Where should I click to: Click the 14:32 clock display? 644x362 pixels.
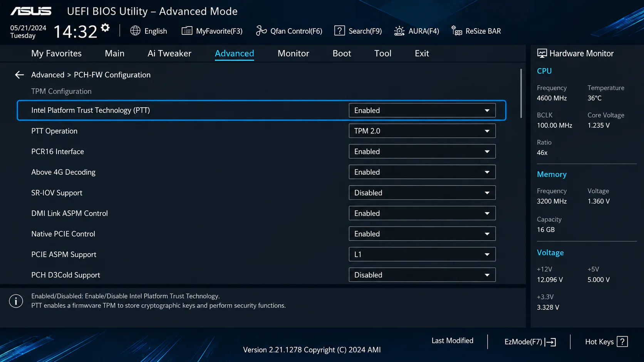tap(75, 32)
